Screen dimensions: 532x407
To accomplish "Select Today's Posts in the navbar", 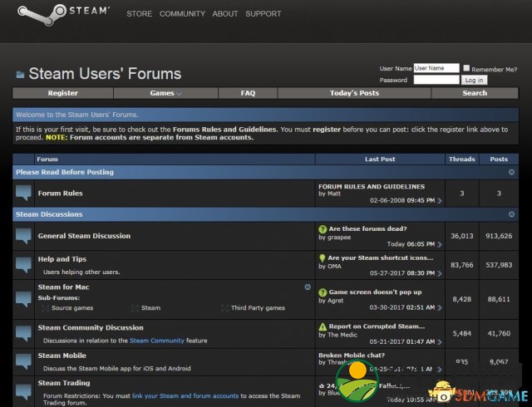I will coord(355,93).
